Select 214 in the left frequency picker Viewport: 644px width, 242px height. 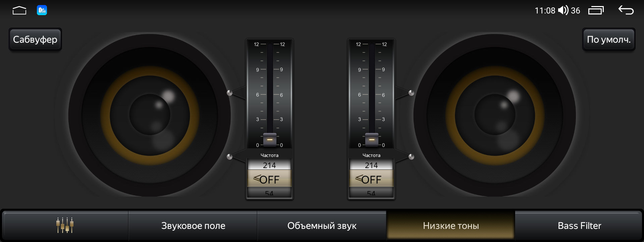[269, 165]
